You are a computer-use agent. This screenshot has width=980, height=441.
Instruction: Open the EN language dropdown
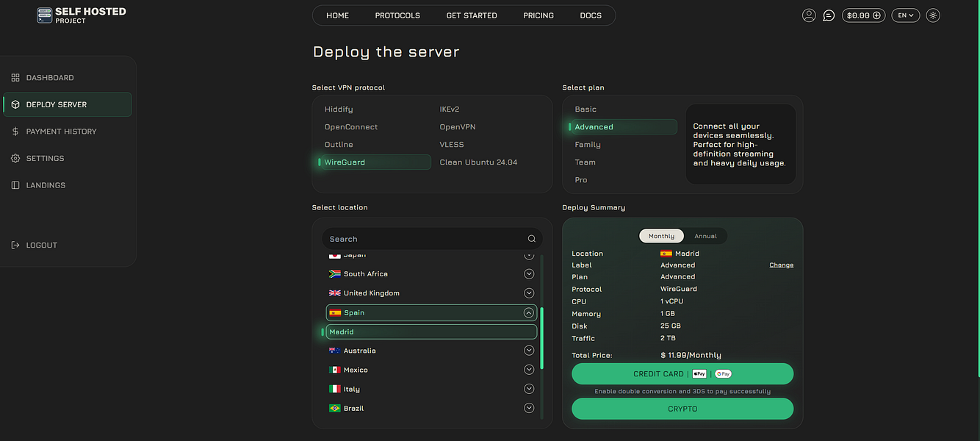905,15
